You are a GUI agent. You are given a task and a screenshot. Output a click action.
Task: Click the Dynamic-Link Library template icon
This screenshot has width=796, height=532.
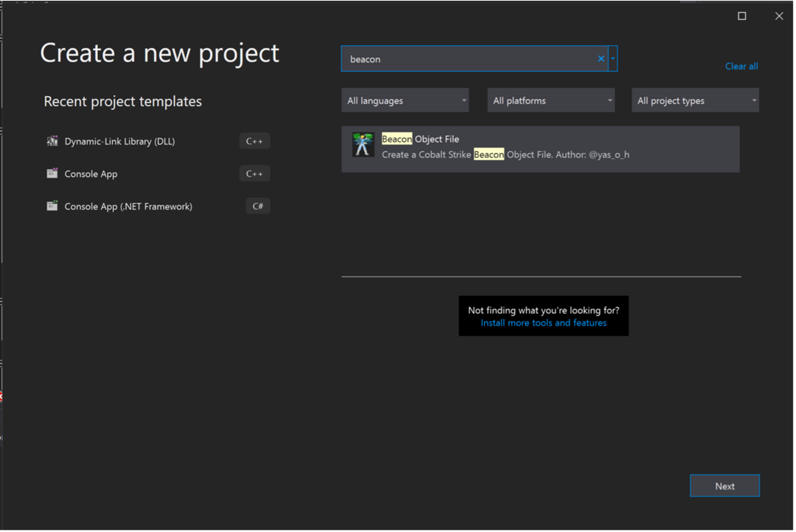[x=52, y=141]
